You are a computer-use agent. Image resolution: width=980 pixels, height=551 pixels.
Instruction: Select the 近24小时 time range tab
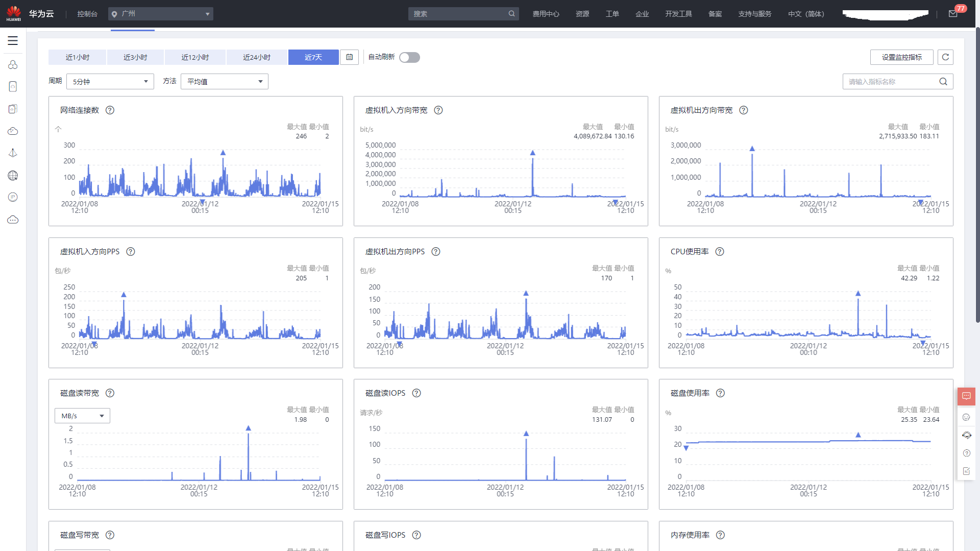(257, 57)
